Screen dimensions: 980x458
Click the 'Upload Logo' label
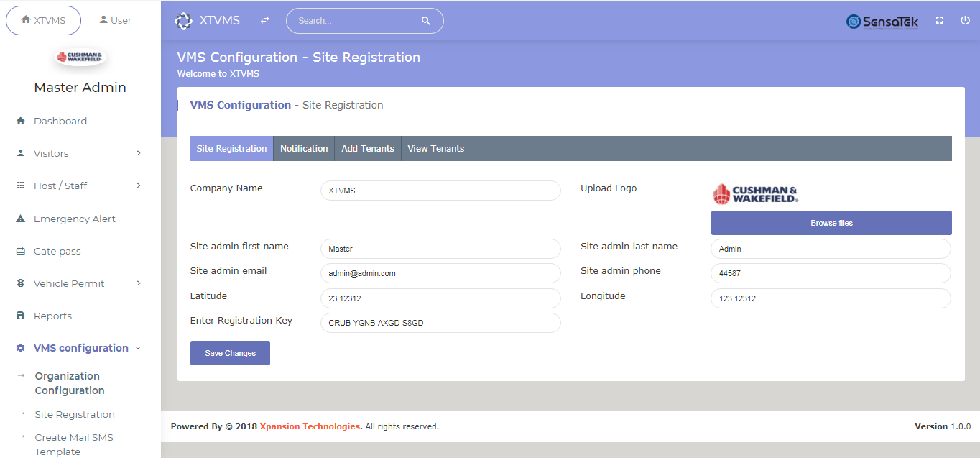609,188
